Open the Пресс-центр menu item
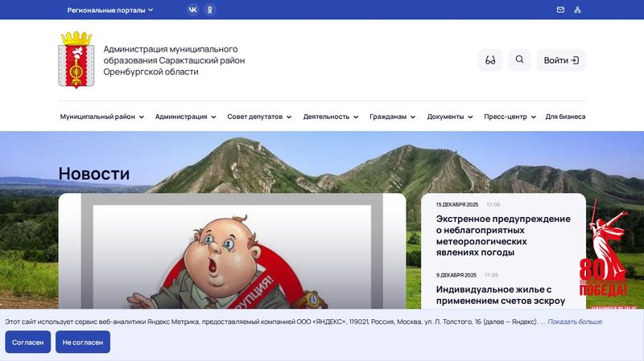644x361 pixels. coord(510,117)
